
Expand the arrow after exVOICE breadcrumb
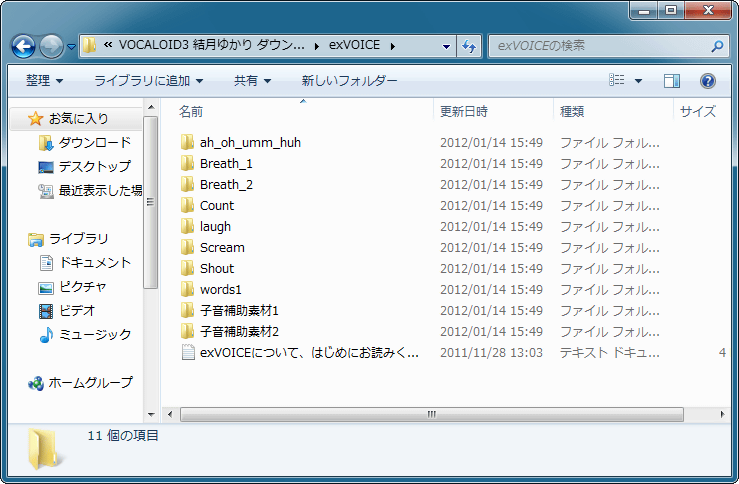coord(392,46)
